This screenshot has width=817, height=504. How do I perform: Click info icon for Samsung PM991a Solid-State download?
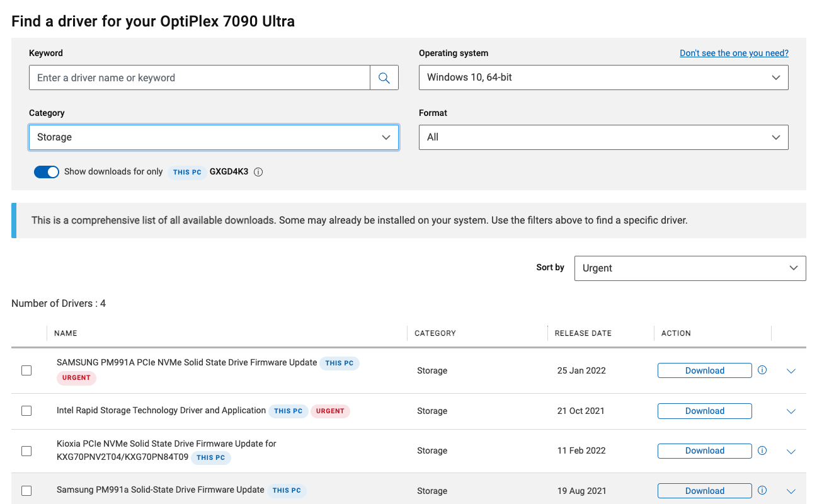tap(762, 491)
